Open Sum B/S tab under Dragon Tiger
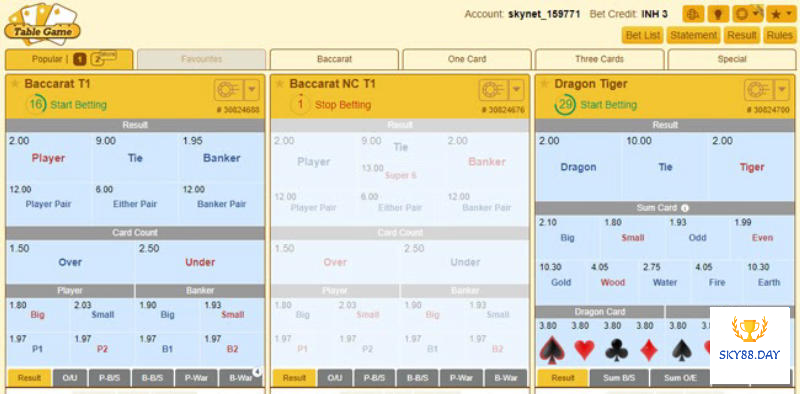This screenshot has width=800, height=394. 619,378
